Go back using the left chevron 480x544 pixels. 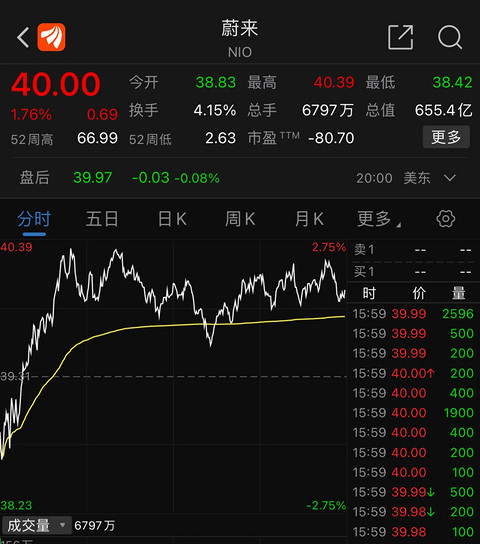23,37
